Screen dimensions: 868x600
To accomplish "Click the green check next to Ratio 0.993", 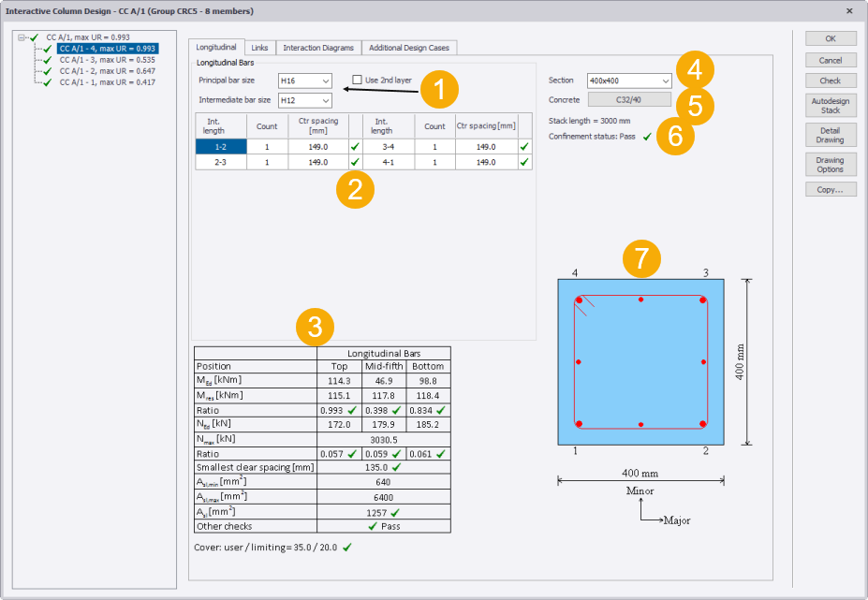I will pyautogui.click(x=351, y=410).
